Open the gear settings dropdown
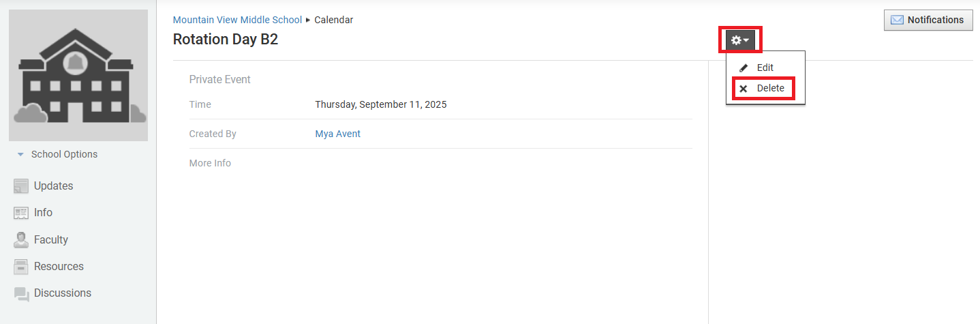980x324 pixels. point(739,40)
